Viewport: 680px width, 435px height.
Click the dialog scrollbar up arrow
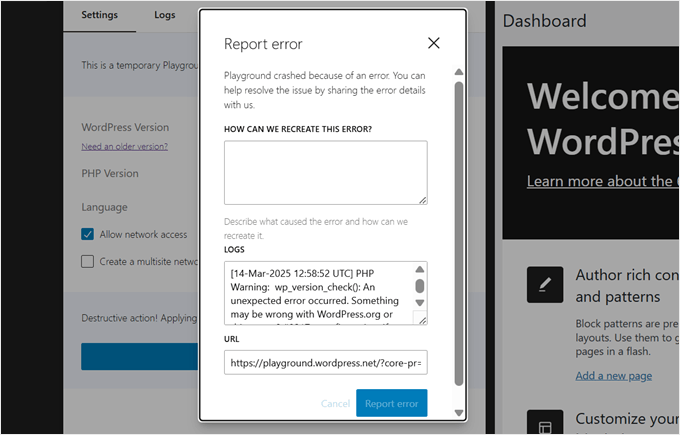pyautogui.click(x=459, y=72)
